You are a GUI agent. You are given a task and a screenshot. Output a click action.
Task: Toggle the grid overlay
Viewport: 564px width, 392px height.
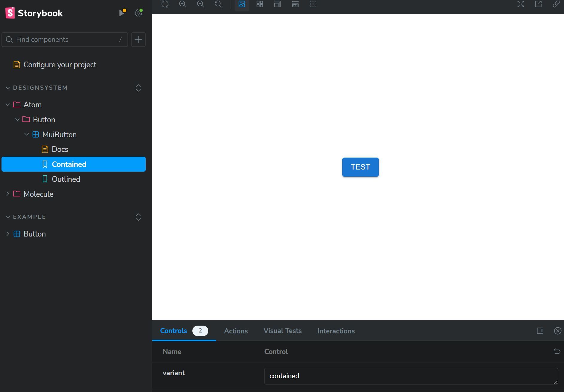(x=260, y=4)
